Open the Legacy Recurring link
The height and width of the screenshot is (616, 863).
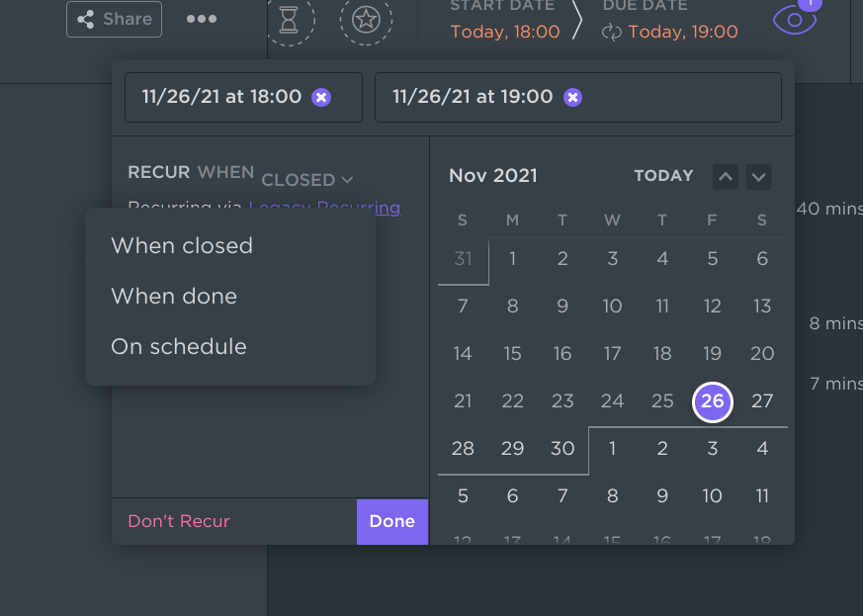tap(324, 207)
